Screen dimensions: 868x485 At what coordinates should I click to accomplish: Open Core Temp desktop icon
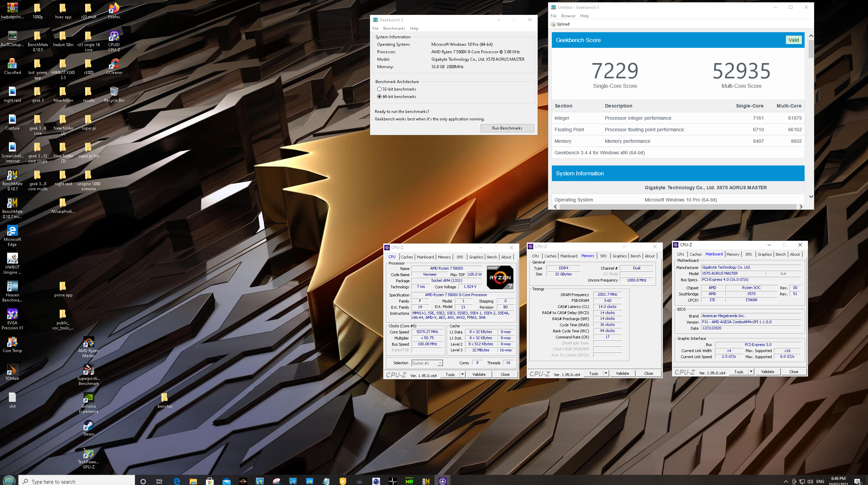pos(12,344)
